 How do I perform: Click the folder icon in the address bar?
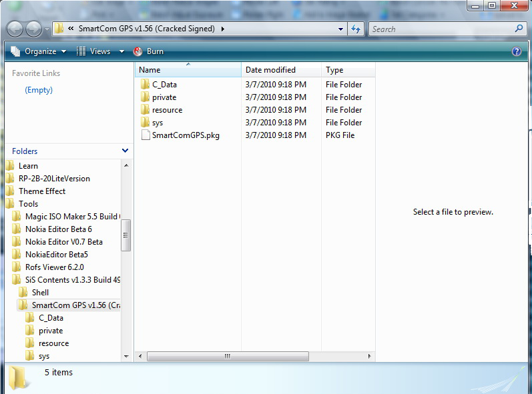tap(59, 29)
